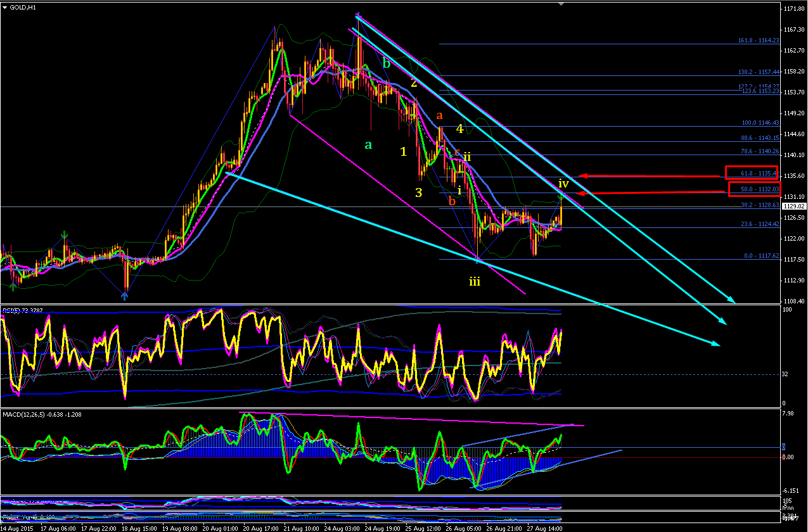Click the small triangle beside GOLD,H1 title
808x532 pixels.
[5, 6]
